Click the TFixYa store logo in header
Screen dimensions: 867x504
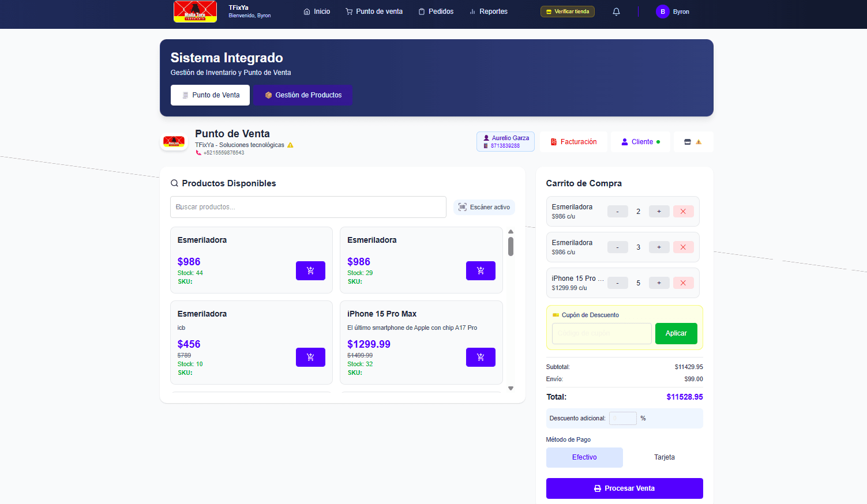(195, 12)
